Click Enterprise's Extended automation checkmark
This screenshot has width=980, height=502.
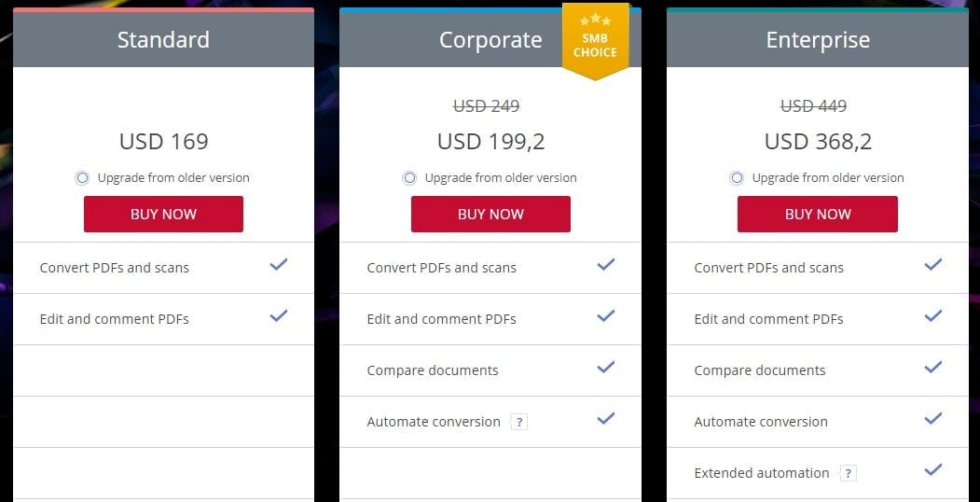[933, 469]
